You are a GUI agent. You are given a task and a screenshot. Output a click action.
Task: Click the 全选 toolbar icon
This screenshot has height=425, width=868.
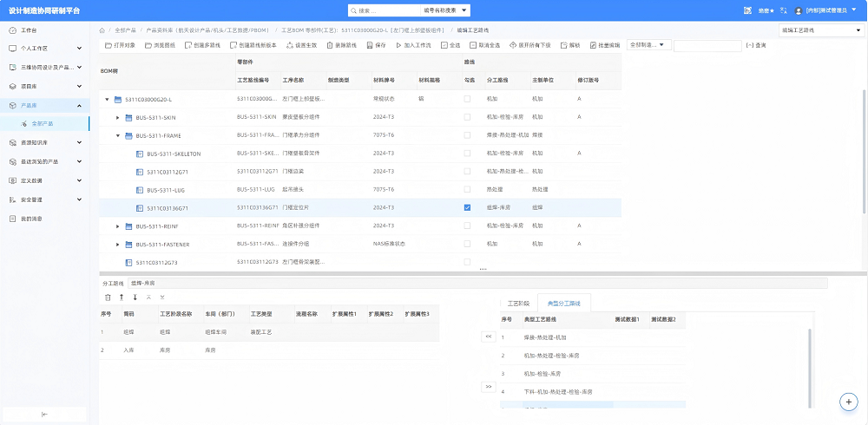tap(444, 45)
